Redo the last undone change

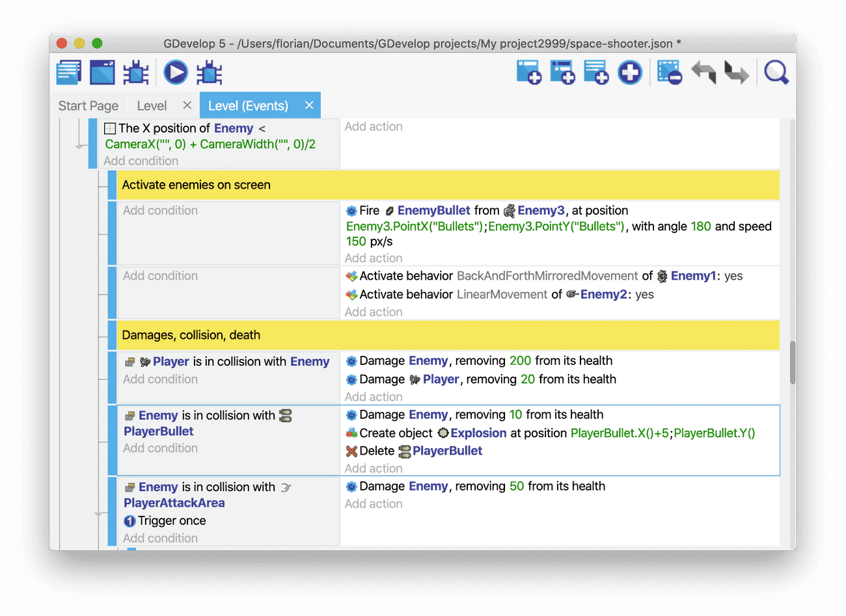click(737, 72)
